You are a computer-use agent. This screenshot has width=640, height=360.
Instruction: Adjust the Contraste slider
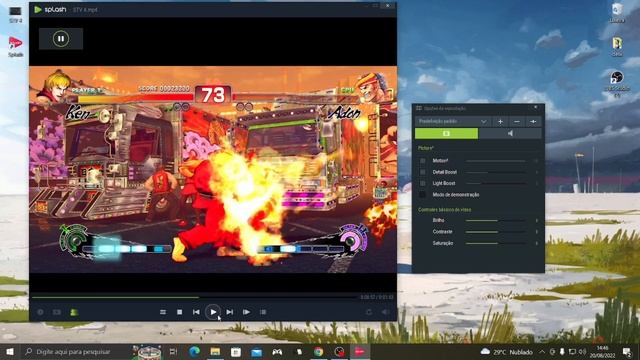[496, 232]
